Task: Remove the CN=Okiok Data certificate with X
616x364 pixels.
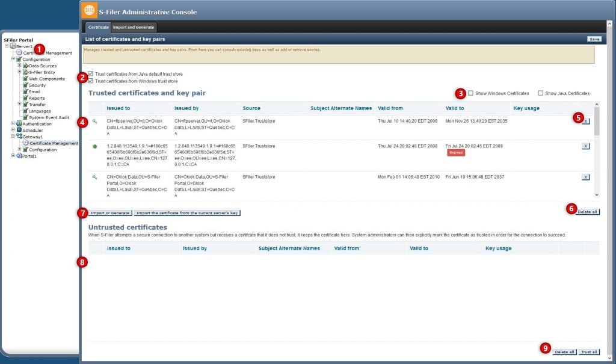Action: click(585, 177)
